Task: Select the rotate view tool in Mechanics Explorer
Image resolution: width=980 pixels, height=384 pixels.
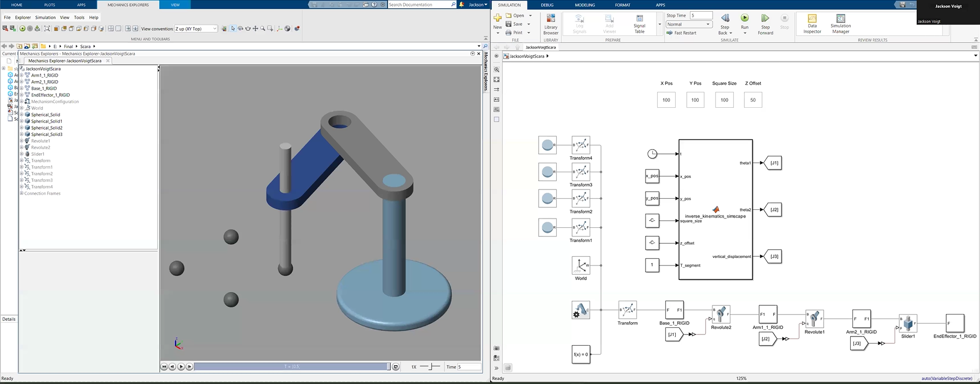Action: [241, 29]
